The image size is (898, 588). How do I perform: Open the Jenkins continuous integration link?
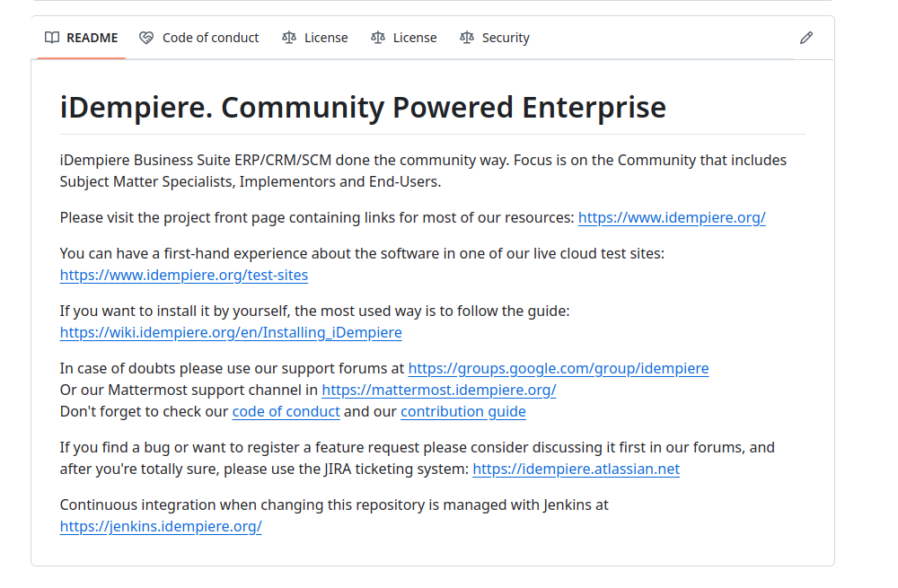coord(161,526)
